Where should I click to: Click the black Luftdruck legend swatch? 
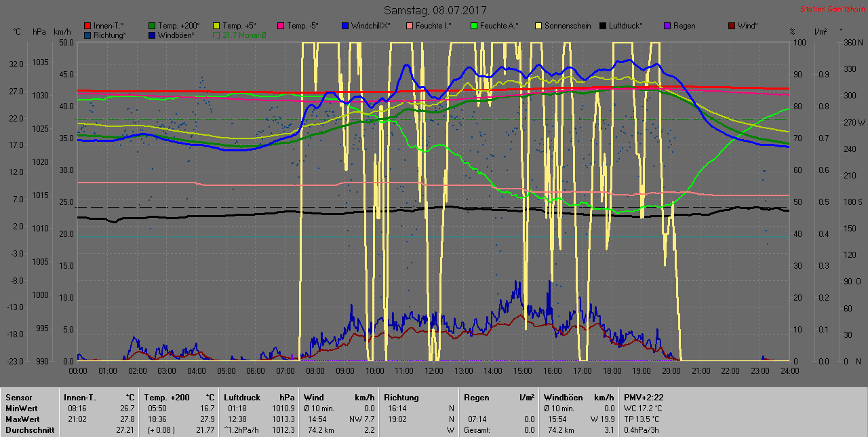click(x=603, y=26)
